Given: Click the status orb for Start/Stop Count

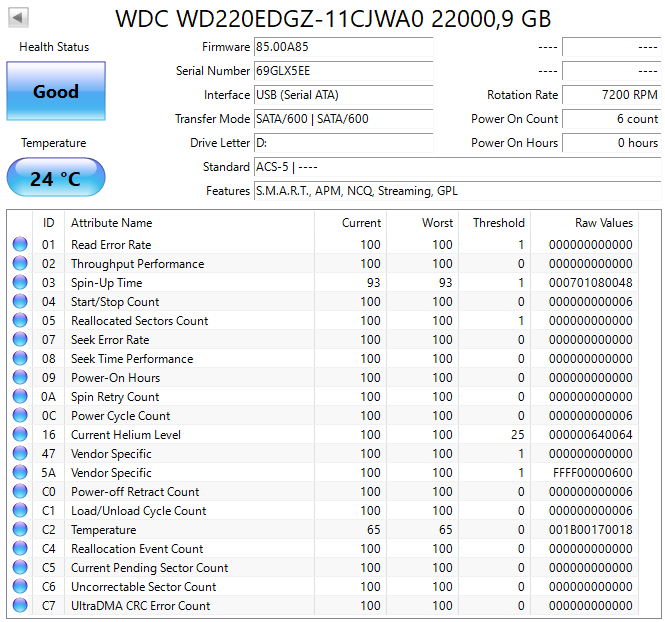Looking at the screenshot, I should tap(20, 301).
